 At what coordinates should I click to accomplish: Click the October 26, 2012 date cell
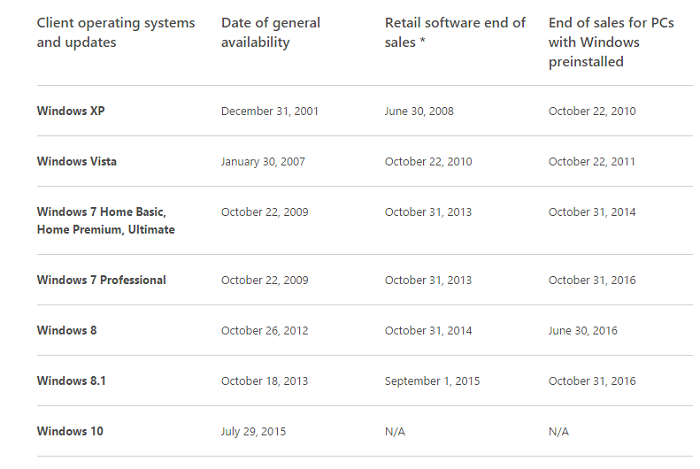265,331
